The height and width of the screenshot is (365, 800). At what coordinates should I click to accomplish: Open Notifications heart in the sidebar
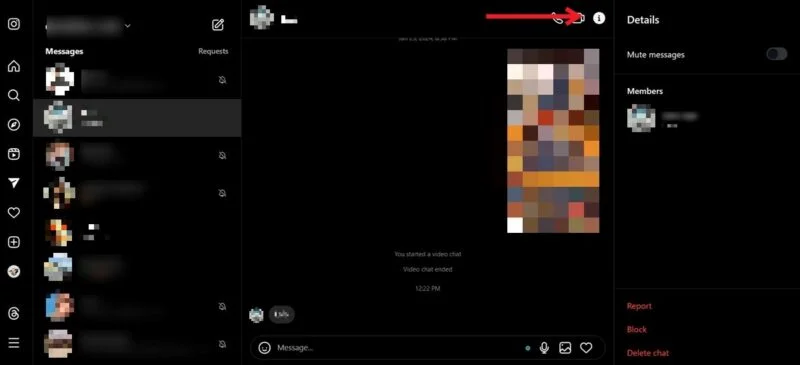pos(14,213)
